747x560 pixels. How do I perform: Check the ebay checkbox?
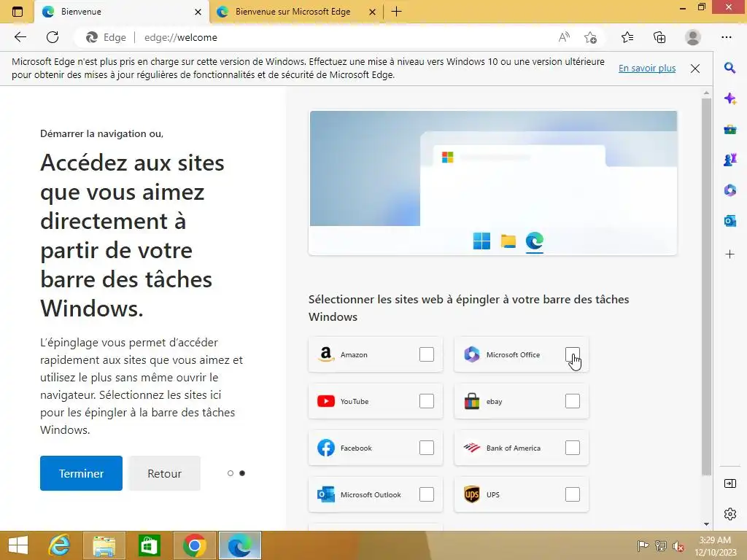[572, 401]
